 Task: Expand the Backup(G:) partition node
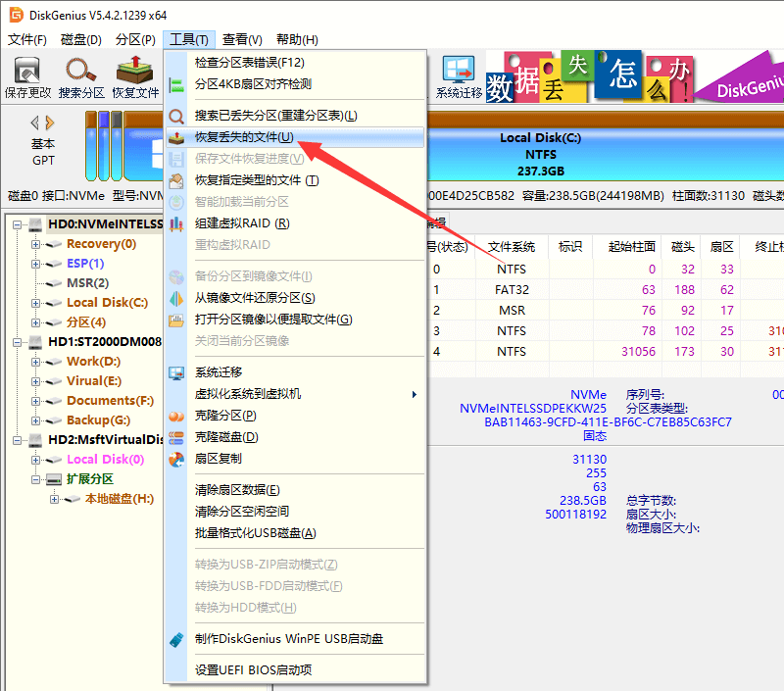(x=35, y=420)
